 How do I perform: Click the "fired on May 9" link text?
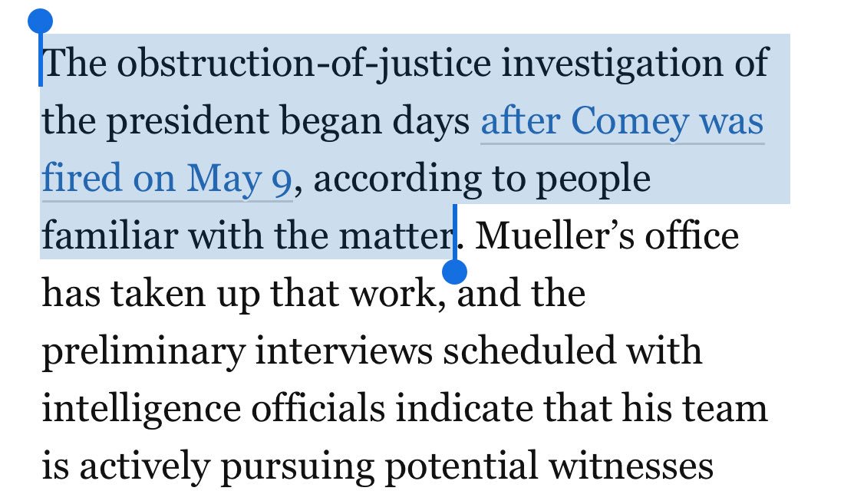(x=167, y=180)
